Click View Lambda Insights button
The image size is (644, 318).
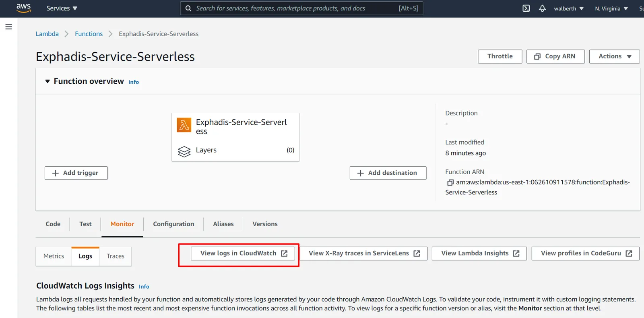click(479, 253)
